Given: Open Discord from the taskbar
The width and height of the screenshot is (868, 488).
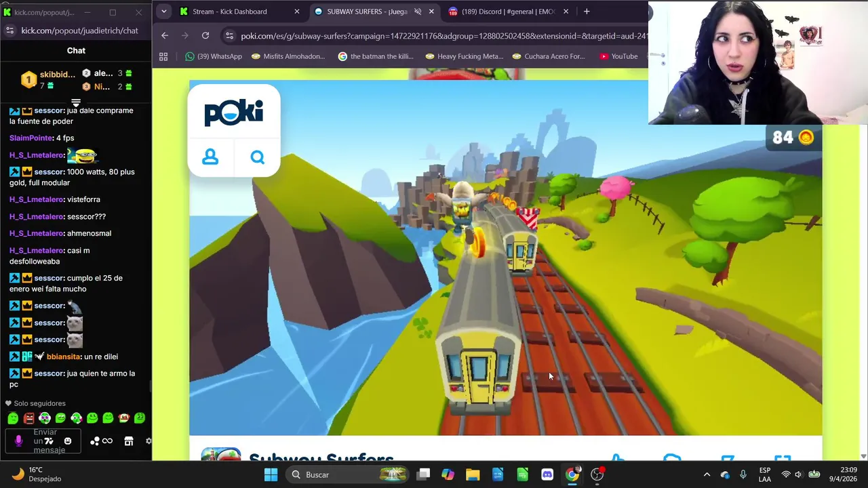Looking at the screenshot, I should [x=547, y=474].
